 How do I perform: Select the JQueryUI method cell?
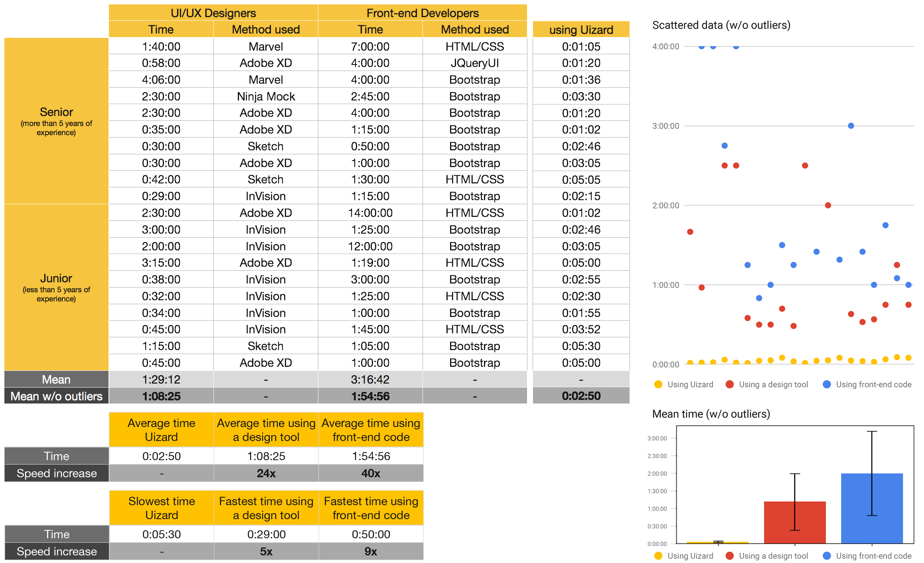[x=475, y=63]
